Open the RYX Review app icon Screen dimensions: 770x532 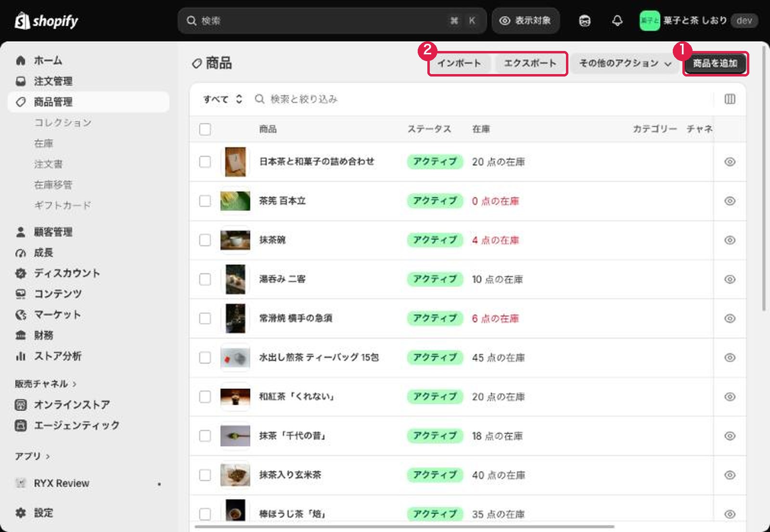tap(20, 483)
